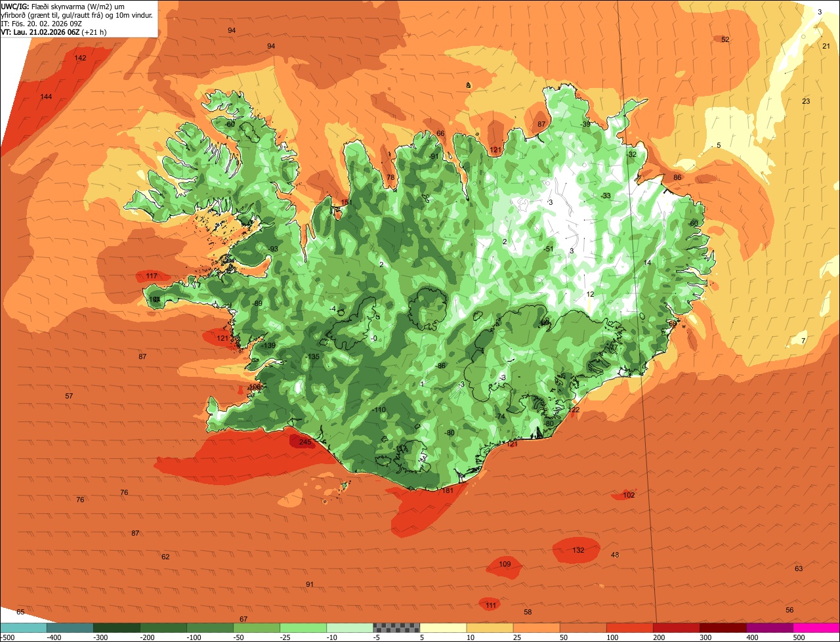Select the checkered legend swatch between -5 and 5
840x642 pixels.
(x=396, y=628)
